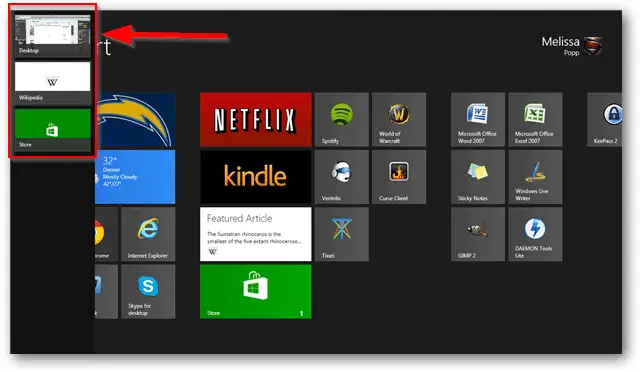Open Microsoft Office Excel 2007 tile
Screen dimensions: 640x372
click(x=535, y=120)
